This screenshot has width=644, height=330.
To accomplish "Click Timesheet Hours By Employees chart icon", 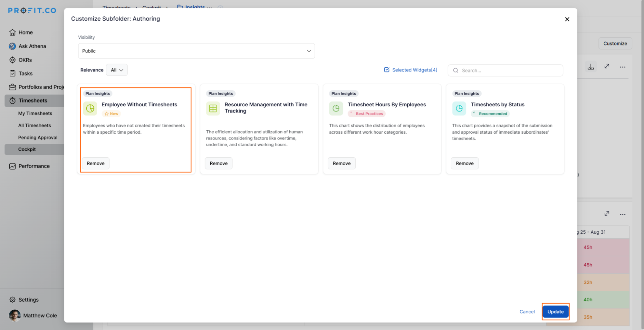I will coord(336,108).
